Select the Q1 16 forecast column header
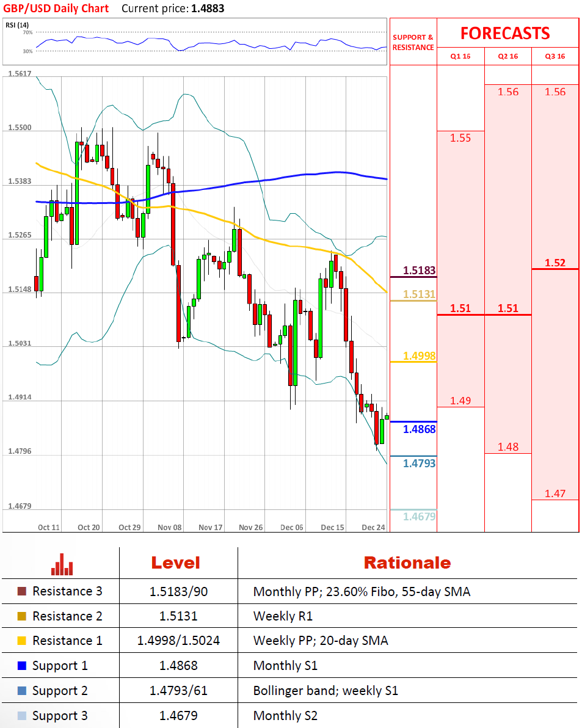Screen dimensions: 582x728 [x=460, y=56]
